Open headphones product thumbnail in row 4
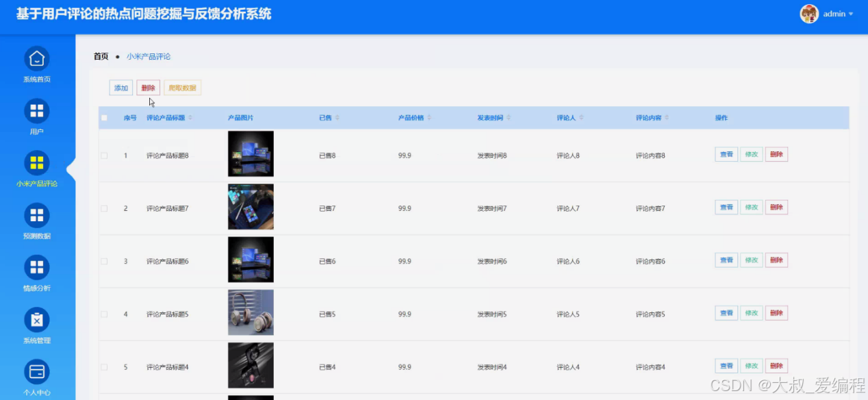The image size is (868, 400). pos(251,312)
